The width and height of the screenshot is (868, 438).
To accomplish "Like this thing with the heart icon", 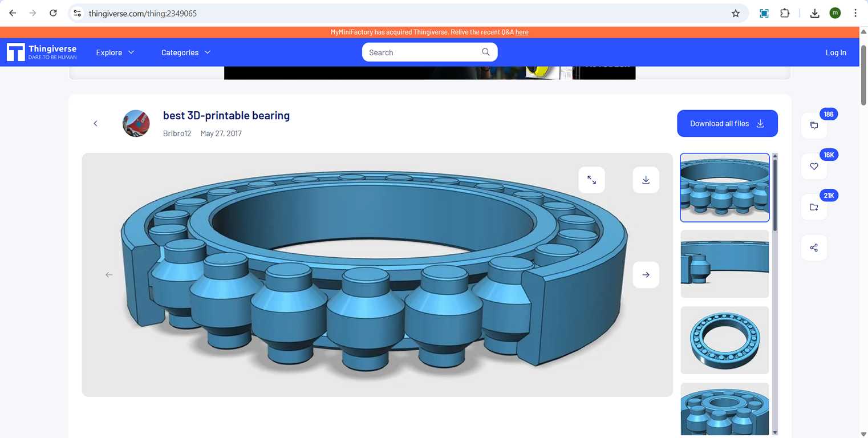I will (x=814, y=167).
